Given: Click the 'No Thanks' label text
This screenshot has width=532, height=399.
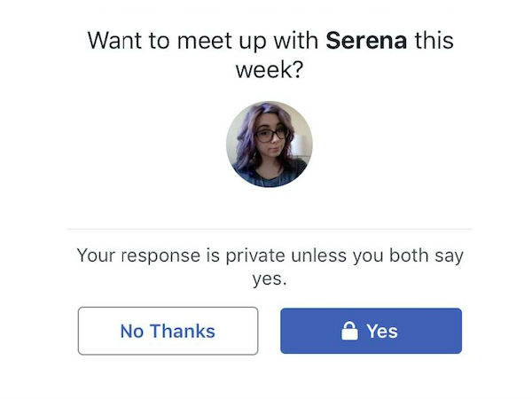Looking at the screenshot, I should click(x=168, y=332).
